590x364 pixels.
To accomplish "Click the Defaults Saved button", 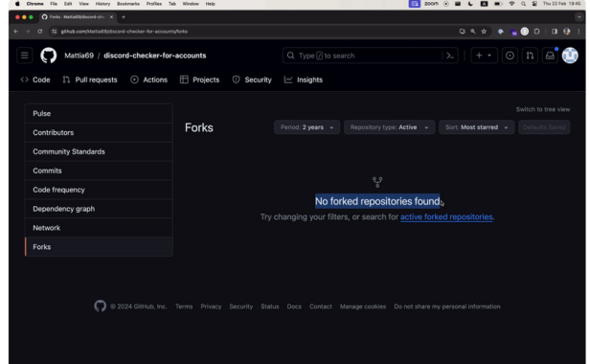I will click(x=544, y=127).
